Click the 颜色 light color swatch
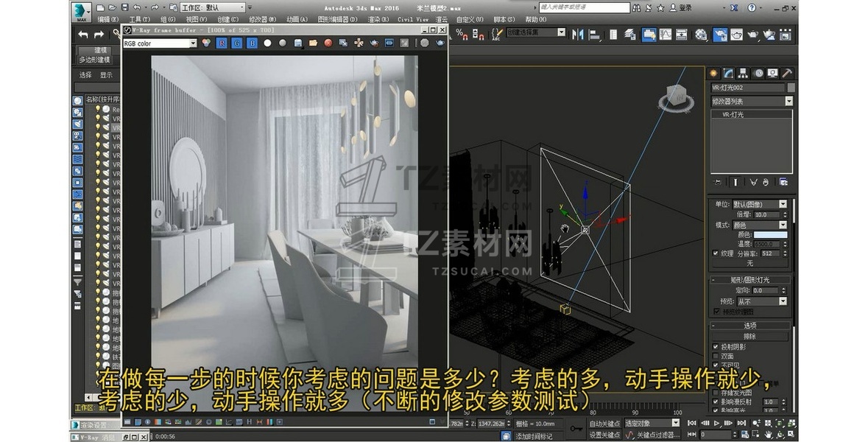 tap(770, 235)
